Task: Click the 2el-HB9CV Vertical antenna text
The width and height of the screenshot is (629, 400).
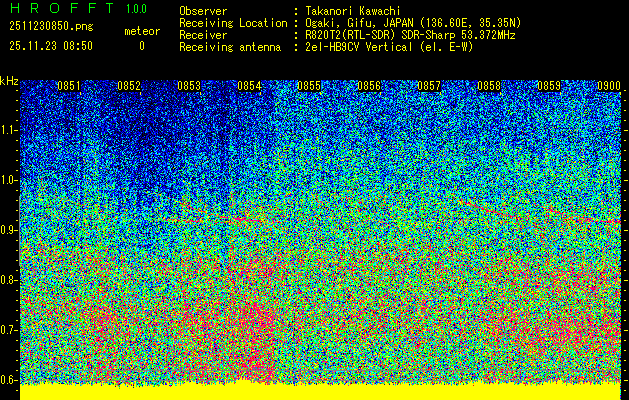Action: point(389,47)
